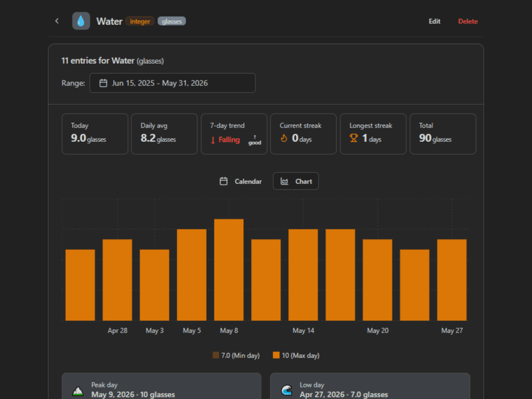
Task: Click the 'Apr 28' axis label
Action: pyautogui.click(x=117, y=330)
